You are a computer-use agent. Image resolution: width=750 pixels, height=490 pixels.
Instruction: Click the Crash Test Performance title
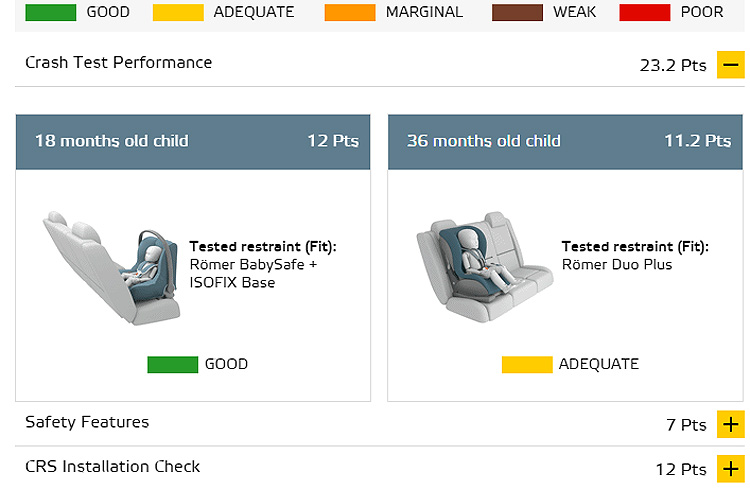click(x=119, y=63)
